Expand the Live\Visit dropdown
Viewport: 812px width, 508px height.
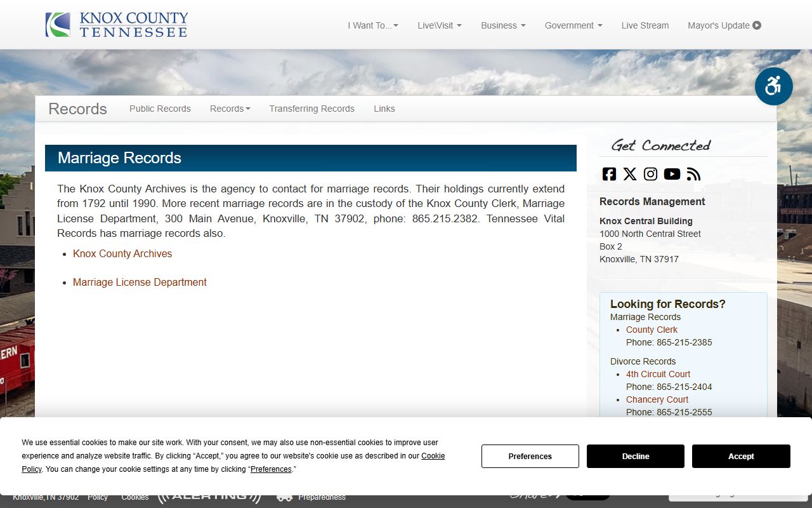[x=440, y=25]
